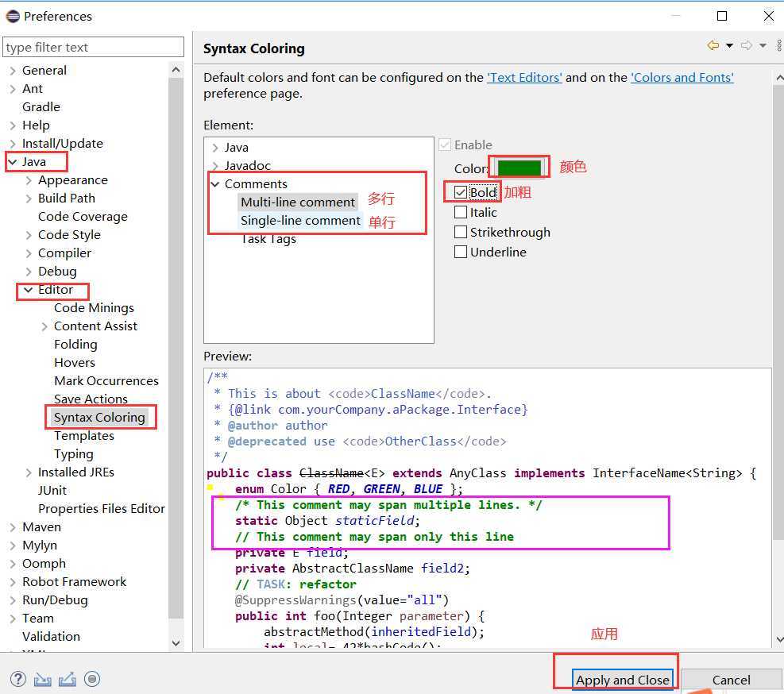Open Save Actions preferences

91,399
